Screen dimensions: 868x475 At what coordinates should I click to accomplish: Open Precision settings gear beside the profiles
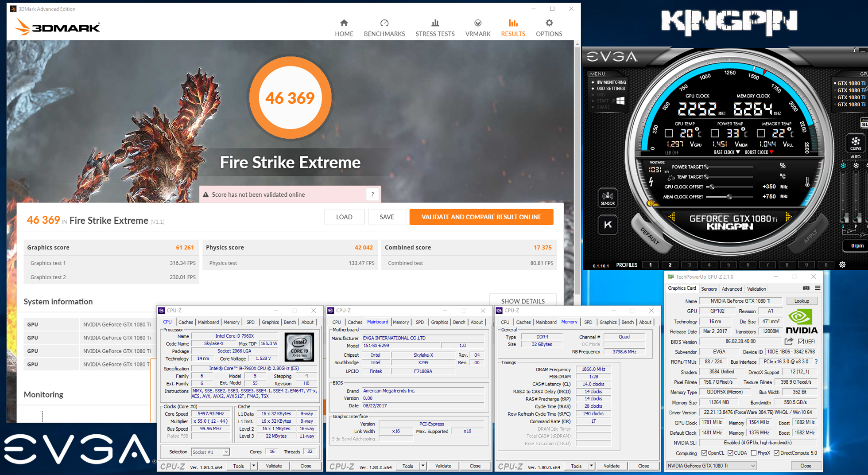coord(842,265)
